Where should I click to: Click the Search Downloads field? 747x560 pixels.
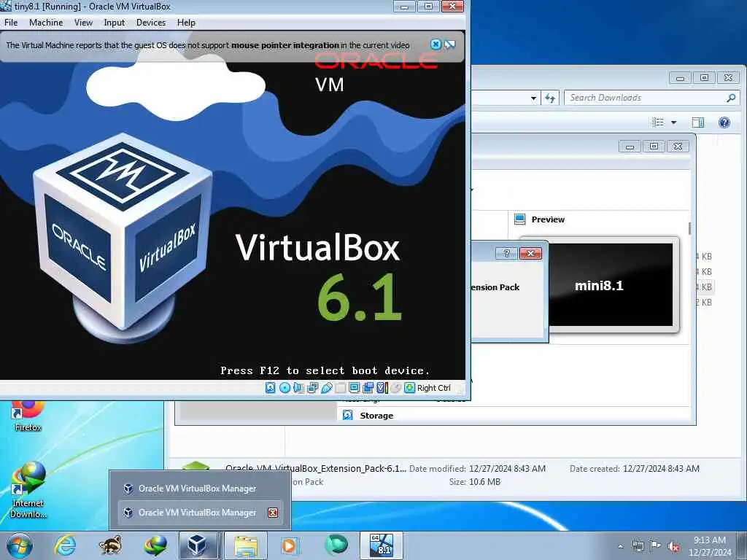tap(651, 98)
